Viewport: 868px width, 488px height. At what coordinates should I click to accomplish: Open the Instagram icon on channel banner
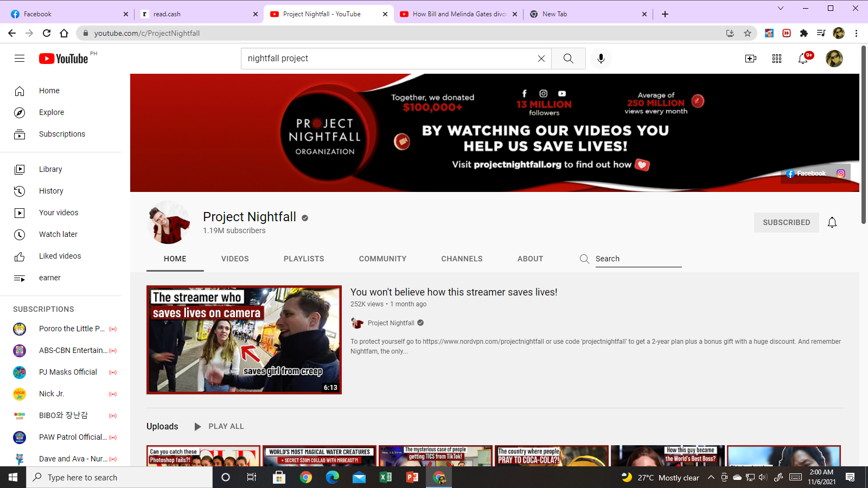click(841, 174)
